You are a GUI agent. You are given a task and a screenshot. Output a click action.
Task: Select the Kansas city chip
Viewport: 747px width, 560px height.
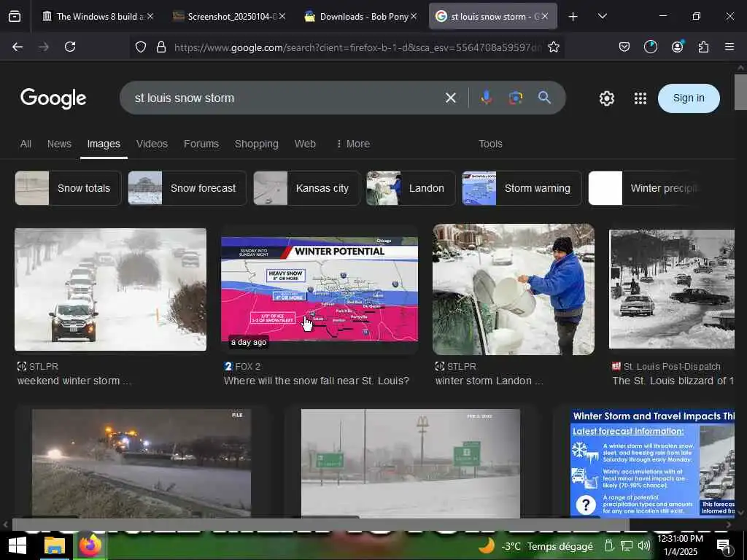tap(306, 188)
